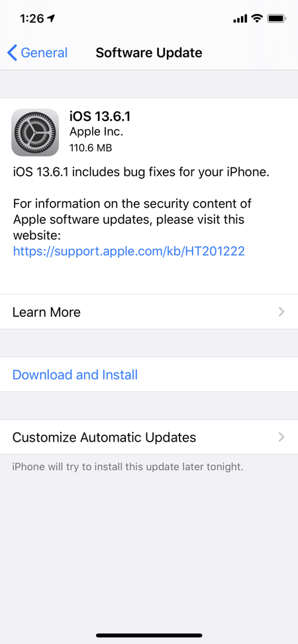
Task: Tap the chevron on Customize Automatic Updates
Action: coord(281,437)
